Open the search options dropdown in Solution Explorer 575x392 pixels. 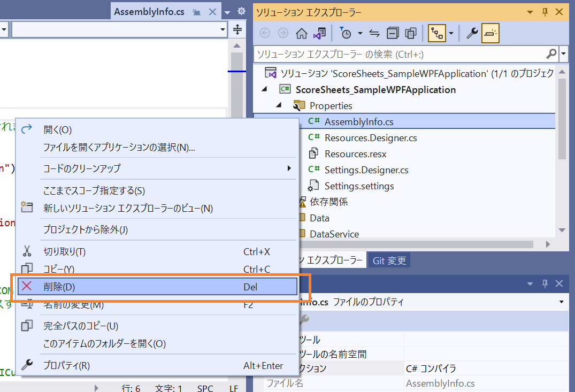564,54
